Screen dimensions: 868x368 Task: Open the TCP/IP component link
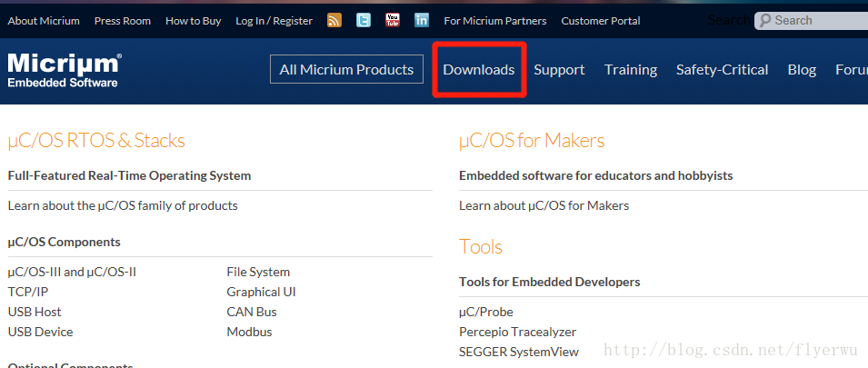[x=28, y=292]
